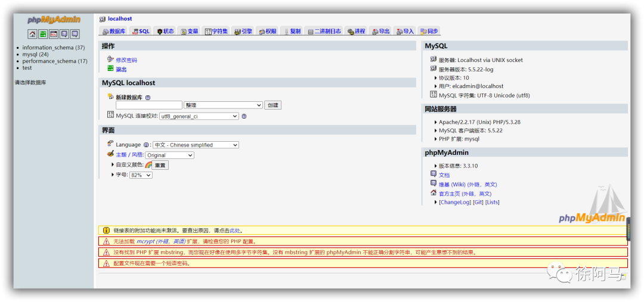
Task: Open the 维基 (Wiki) link
Action: [x=468, y=185]
